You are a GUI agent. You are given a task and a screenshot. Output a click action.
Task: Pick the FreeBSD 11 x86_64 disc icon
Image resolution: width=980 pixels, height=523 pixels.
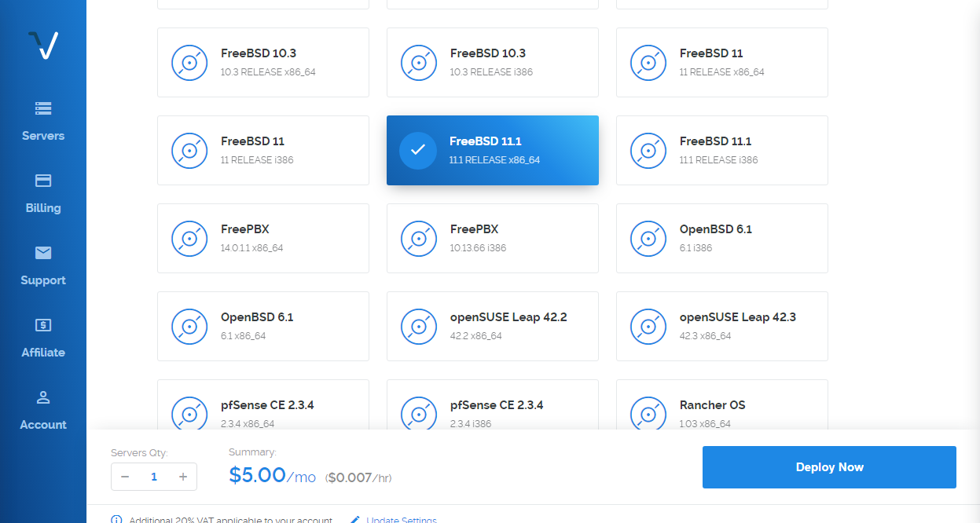(648, 63)
